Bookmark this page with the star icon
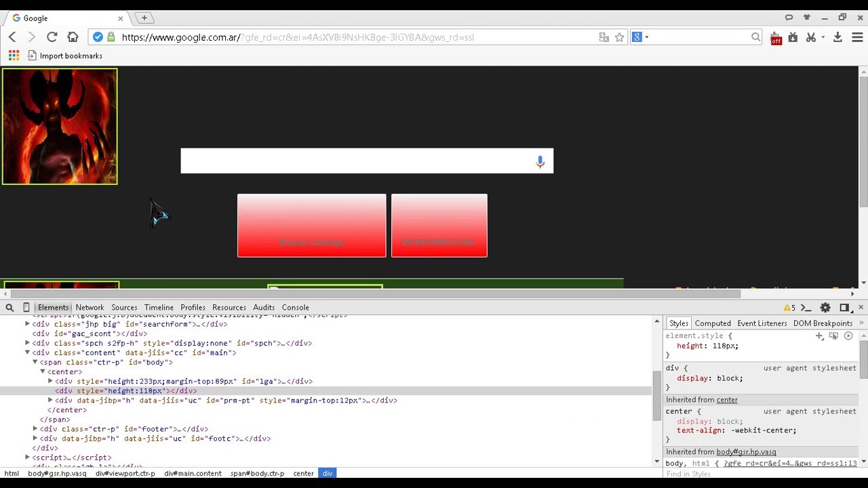868x488 pixels. (619, 37)
